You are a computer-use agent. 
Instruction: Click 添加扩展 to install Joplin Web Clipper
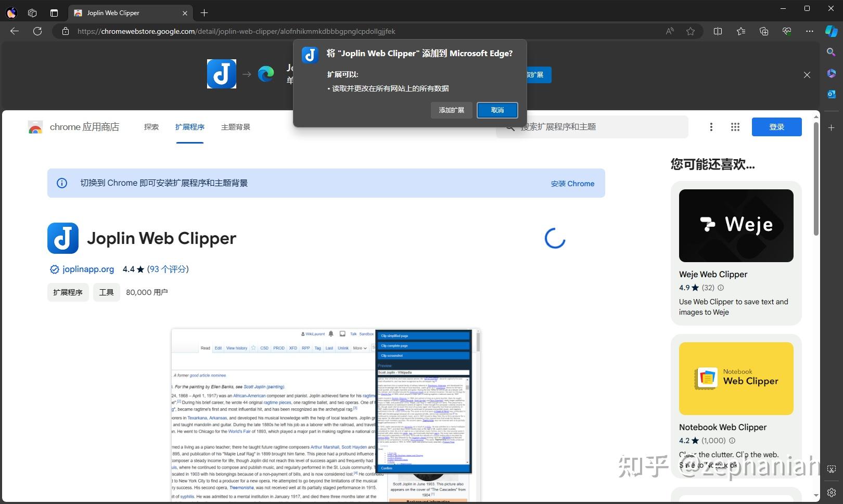point(451,110)
